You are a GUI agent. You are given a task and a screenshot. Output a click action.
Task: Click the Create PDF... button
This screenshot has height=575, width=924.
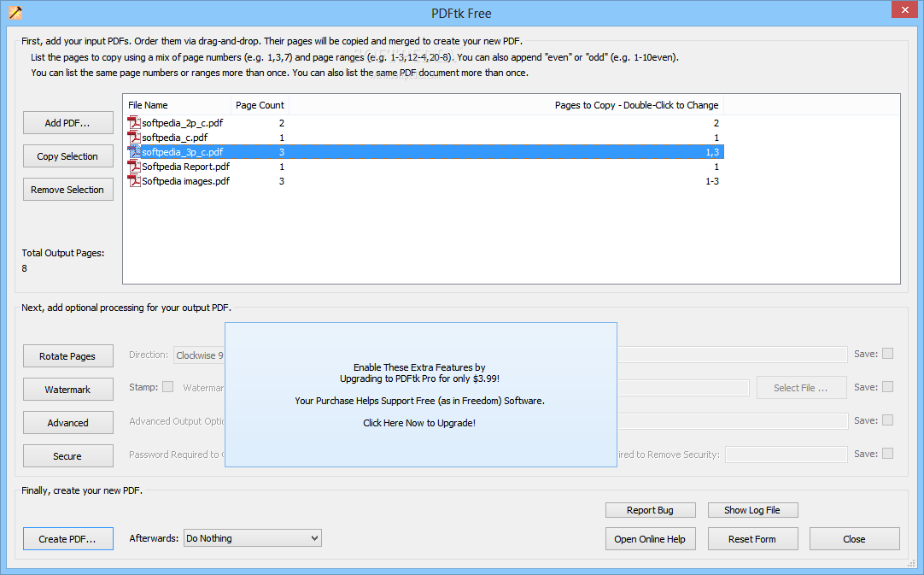tap(67, 538)
